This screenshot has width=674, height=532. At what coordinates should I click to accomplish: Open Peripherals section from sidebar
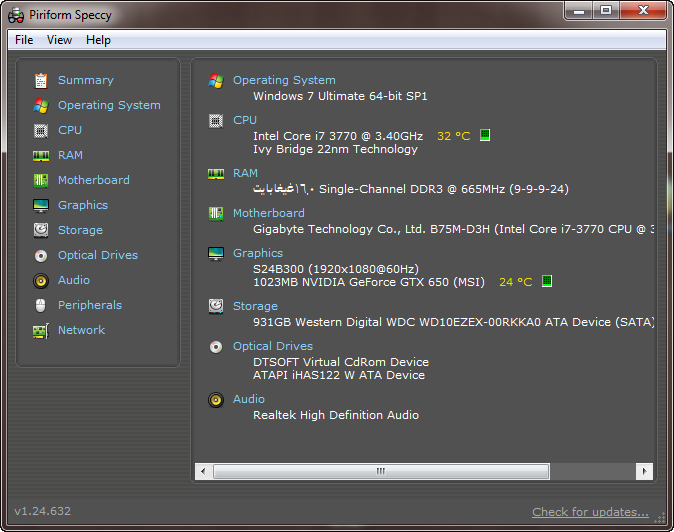(x=90, y=305)
